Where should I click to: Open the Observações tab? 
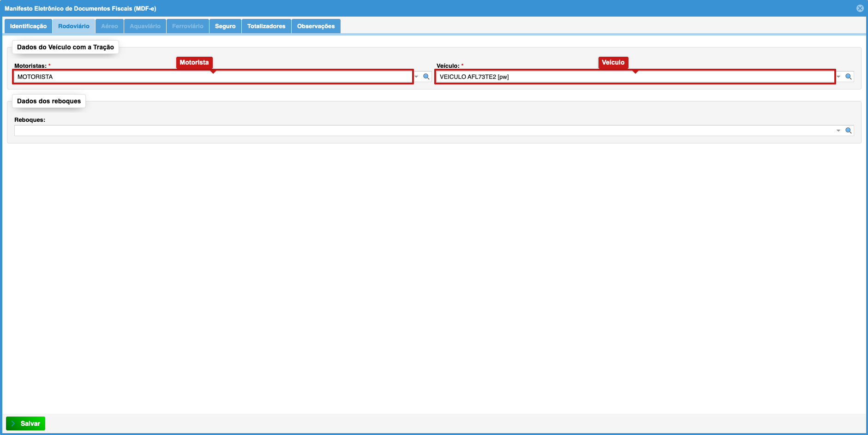(x=316, y=26)
